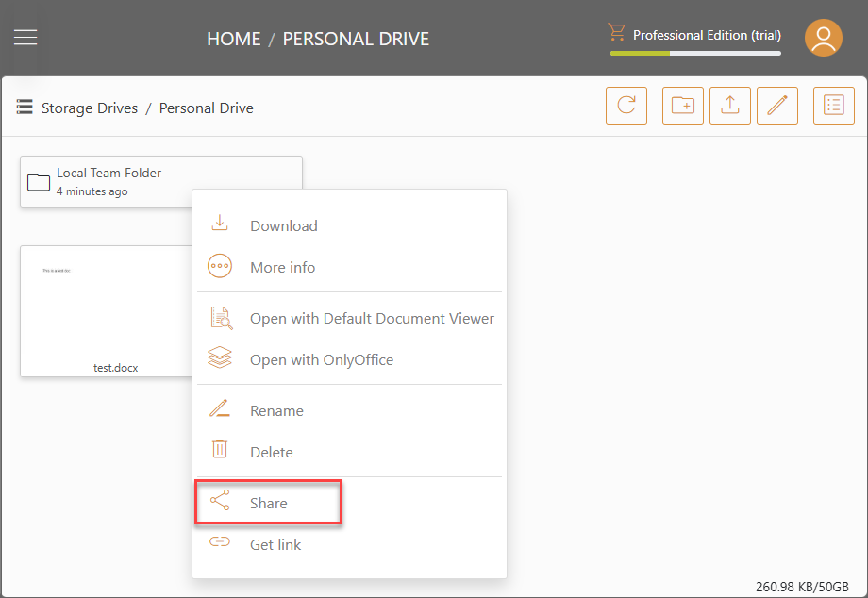Choose Get link menu entry
The width and height of the screenshot is (868, 598).
click(349, 545)
